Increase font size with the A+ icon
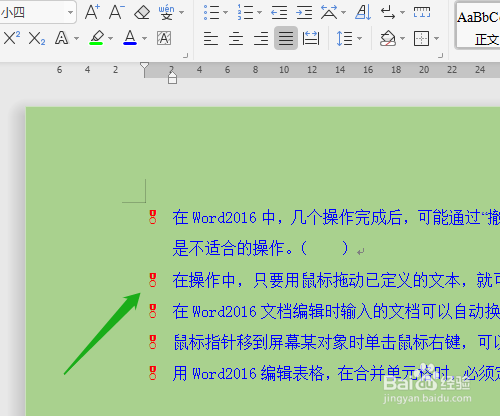The height and width of the screenshot is (416, 500). [x=92, y=12]
